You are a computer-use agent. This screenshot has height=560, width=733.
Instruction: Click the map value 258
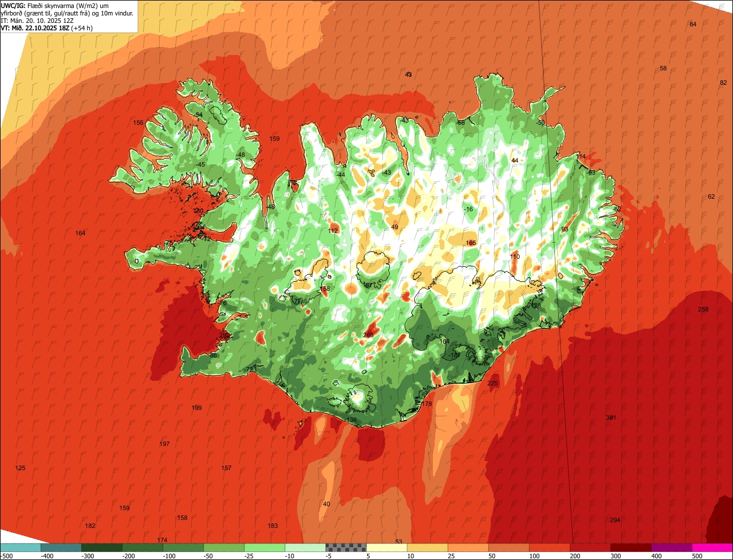point(703,309)
